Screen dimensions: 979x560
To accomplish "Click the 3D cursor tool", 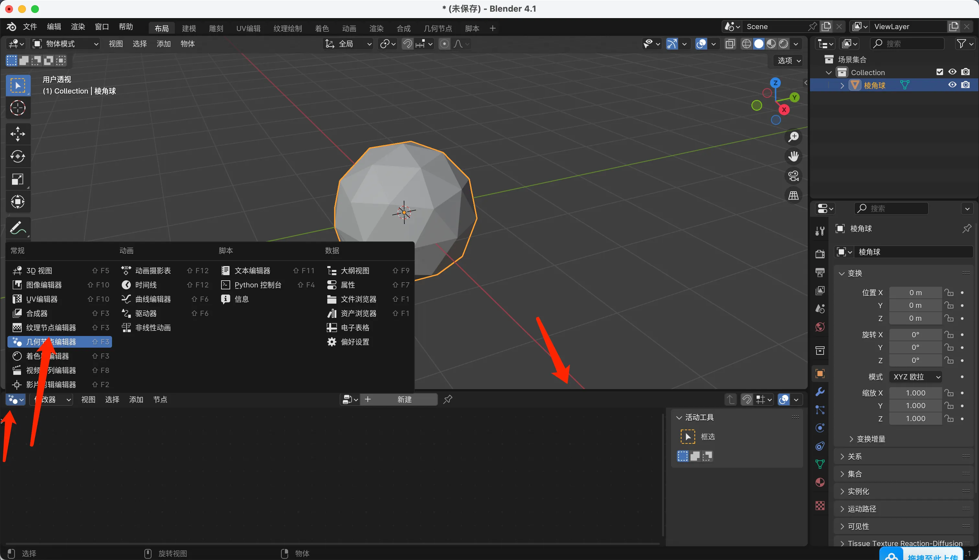I will pyautogui.click(x=18, y=108).
